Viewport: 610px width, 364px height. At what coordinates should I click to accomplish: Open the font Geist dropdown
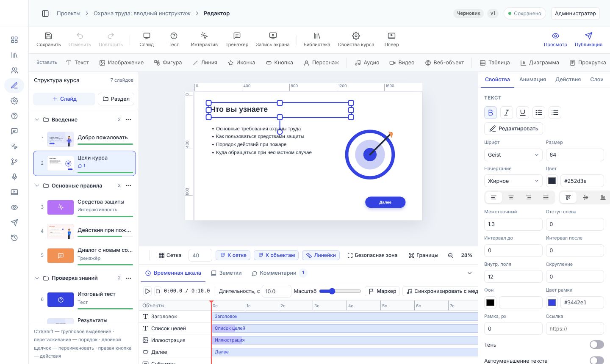(513, 155)
